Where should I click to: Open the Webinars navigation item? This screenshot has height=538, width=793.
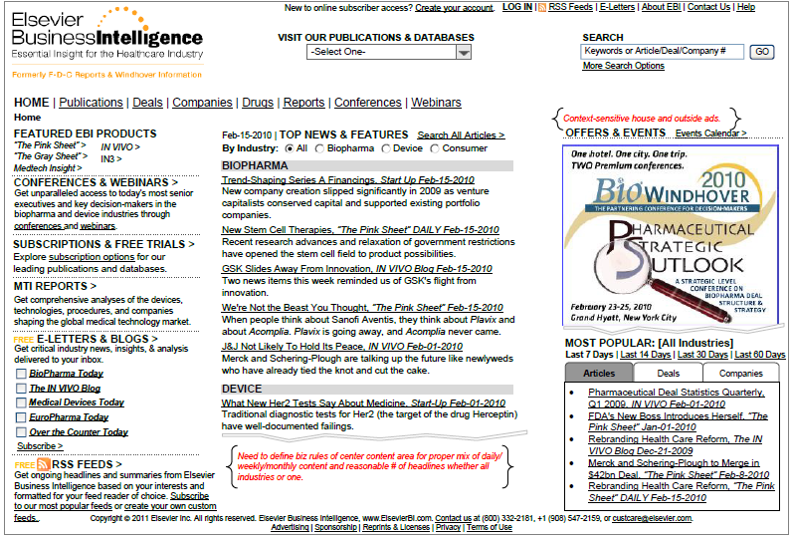[x=436, y=103]
